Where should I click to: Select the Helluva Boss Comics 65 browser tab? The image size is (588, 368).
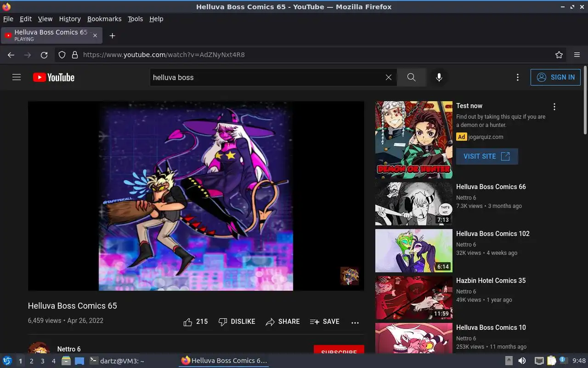coord(52,35)
